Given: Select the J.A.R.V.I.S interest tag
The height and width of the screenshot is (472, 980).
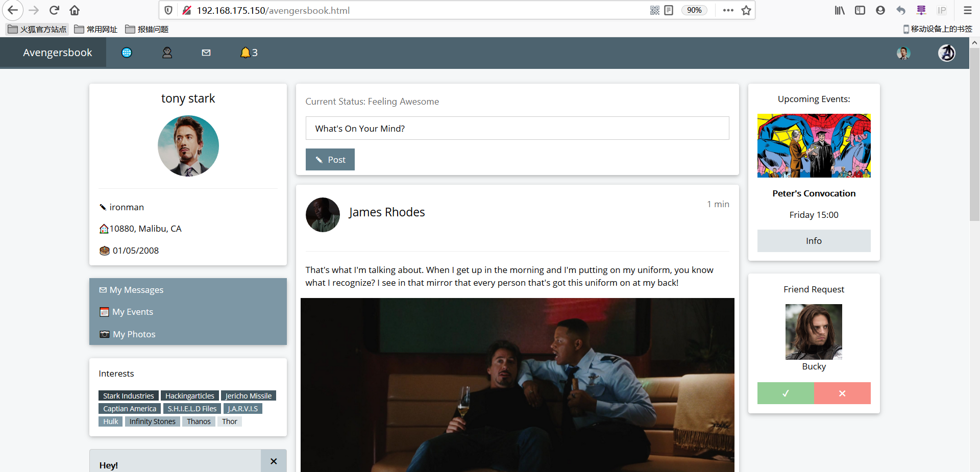Looking at the screenshot, I should 243,408.
